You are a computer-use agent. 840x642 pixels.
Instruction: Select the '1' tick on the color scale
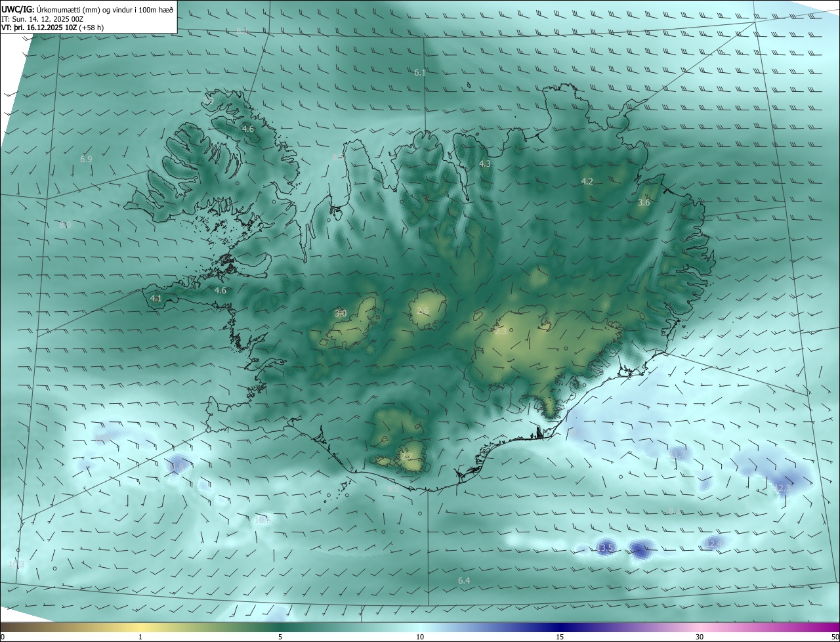click(x=140, y=637)
